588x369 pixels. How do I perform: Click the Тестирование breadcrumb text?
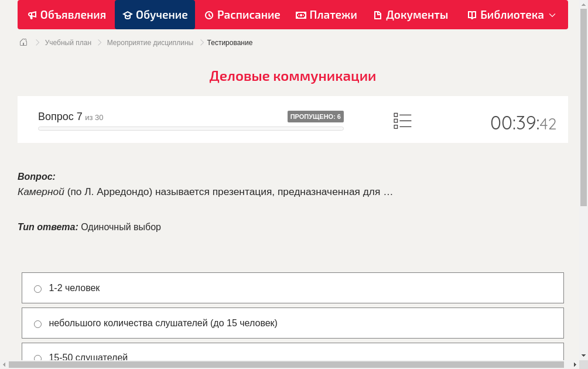click(229, 43)
